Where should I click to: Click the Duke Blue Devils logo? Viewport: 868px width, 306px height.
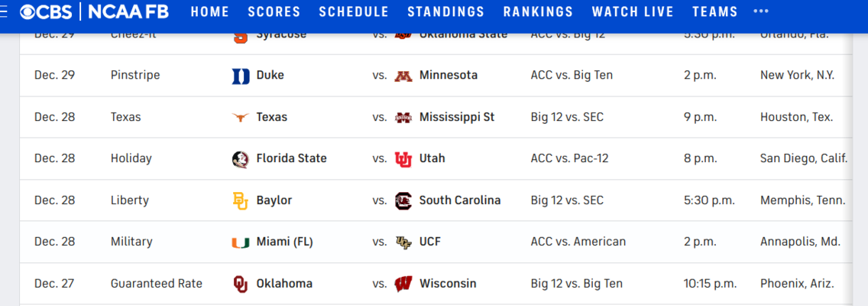click(240, 76)
